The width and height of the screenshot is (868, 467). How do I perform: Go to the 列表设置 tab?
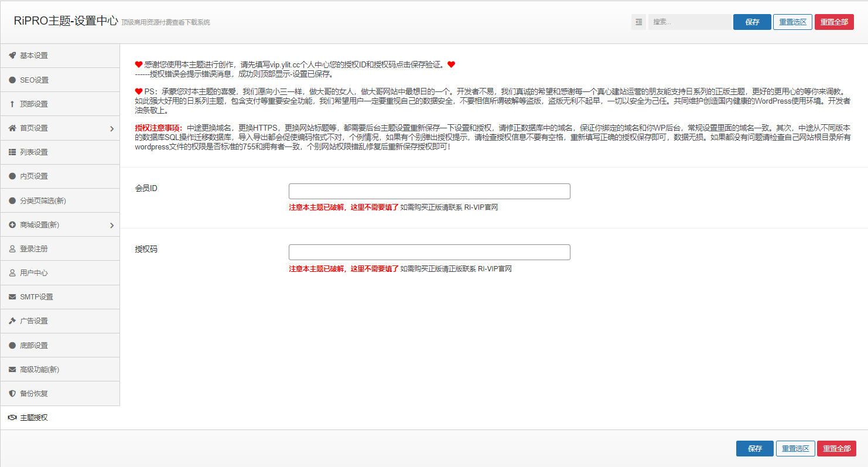click(60, 152)
